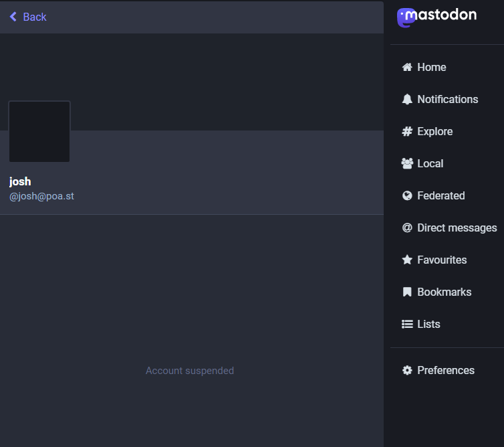Open the Mastodon logo in sidebar
Screen dimensions: 504x447
point(436,17)
